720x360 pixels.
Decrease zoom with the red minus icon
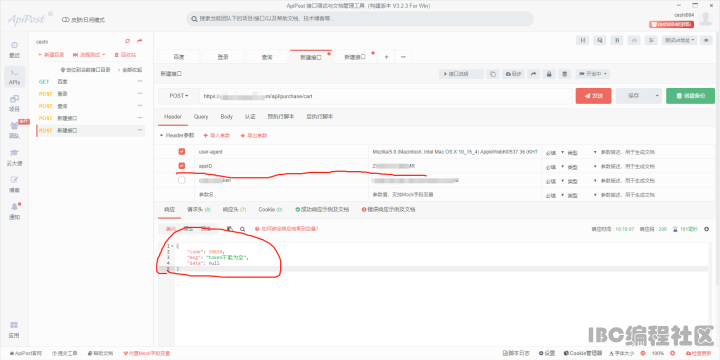(642, 354)
